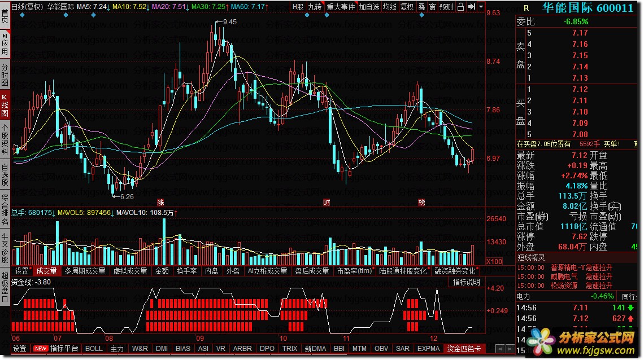Viewport: 644px width, 360px height.
Task: Click the lock icon in chart toolbar
Action: [460, 7]
